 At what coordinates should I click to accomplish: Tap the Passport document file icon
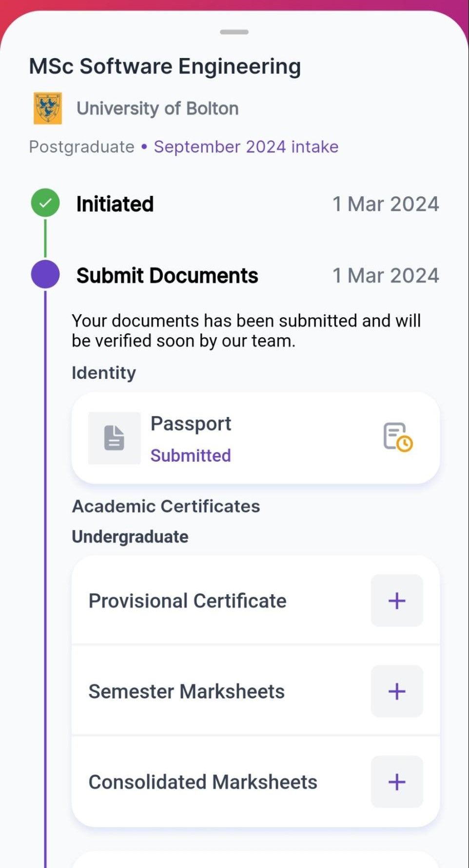(x=114, y=438)
